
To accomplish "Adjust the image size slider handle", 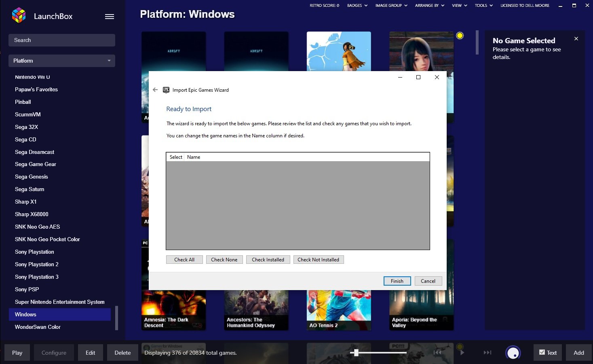I will (x=356, y=353).
